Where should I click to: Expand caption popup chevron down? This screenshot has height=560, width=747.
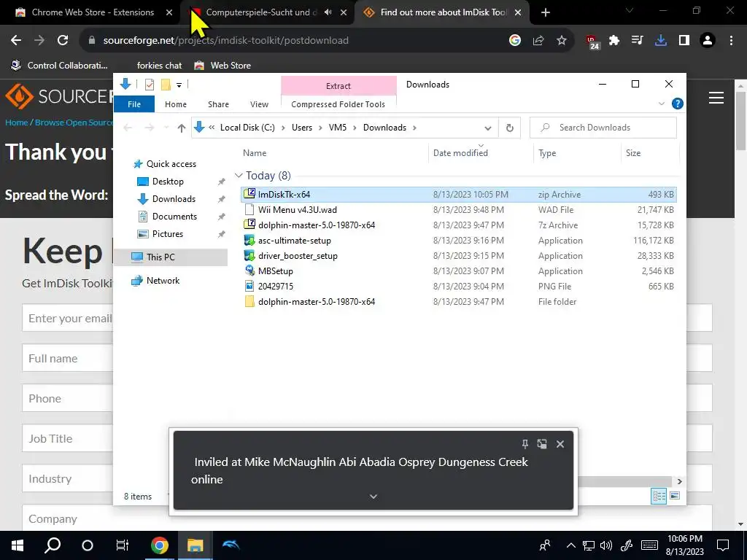tap(373, 497)
